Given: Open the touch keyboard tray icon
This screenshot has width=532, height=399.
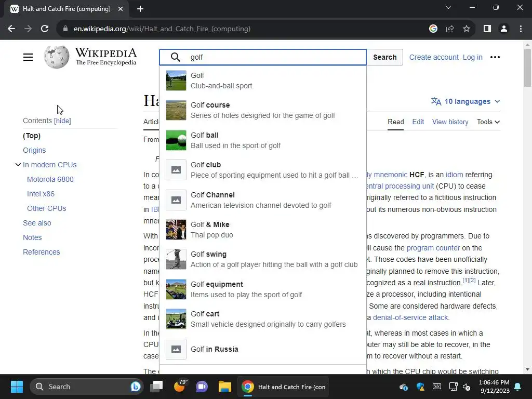Looking at the screenshot, I should pos(437,387).
